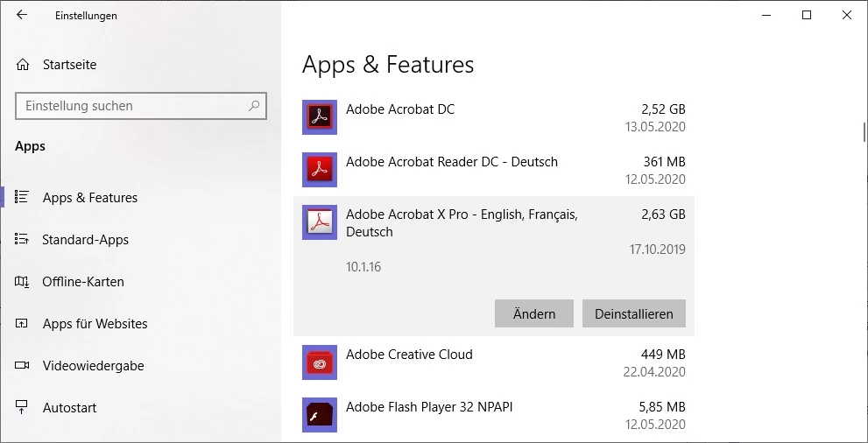Select Adobe Flash Player 32 NPAPI name
868x443 pixels.
[x=429, y=407]
